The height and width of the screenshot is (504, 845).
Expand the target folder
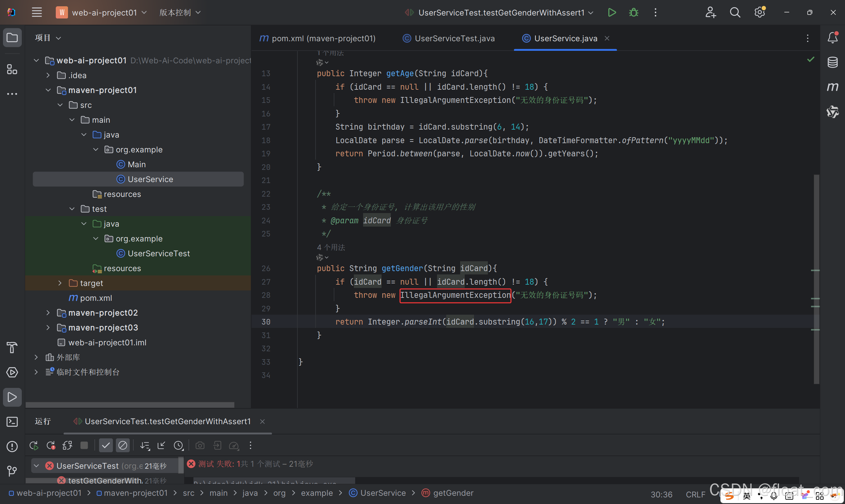click(x=60, y=283)
